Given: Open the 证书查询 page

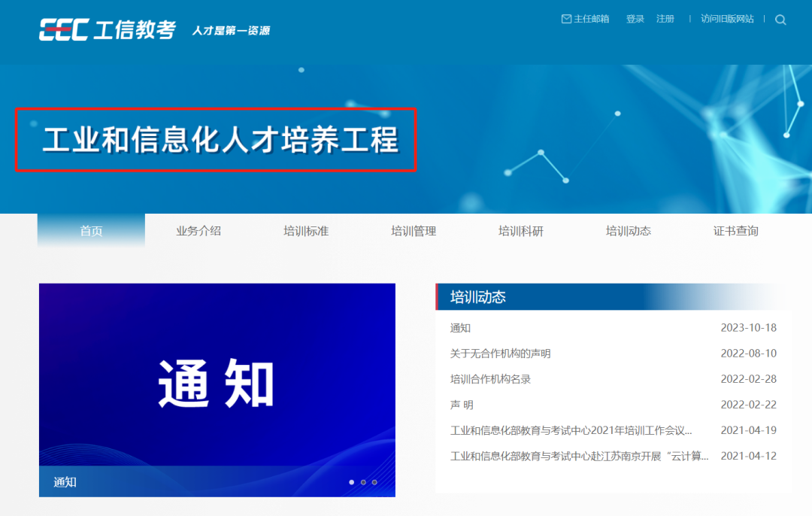Looking at the screenshot, I should (736, 231).
